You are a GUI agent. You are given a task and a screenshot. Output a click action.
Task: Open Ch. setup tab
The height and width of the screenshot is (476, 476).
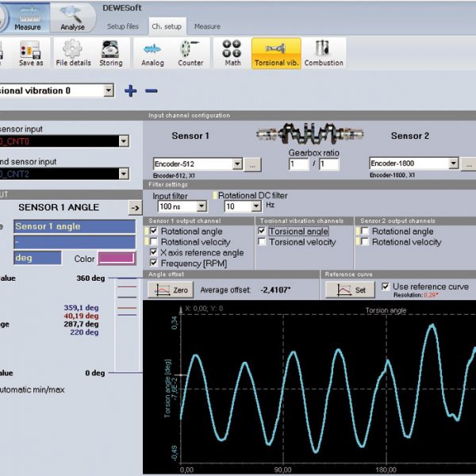click(x=167, y=26)
